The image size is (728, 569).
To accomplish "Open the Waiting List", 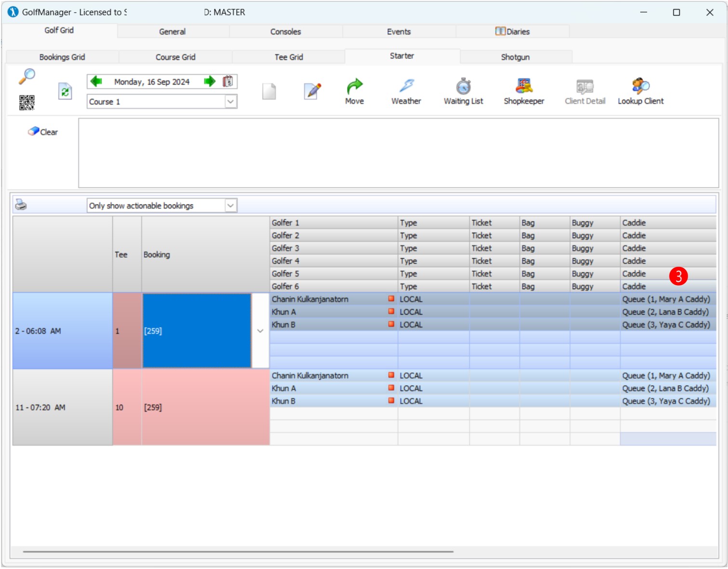I will [x=463, y=92].
